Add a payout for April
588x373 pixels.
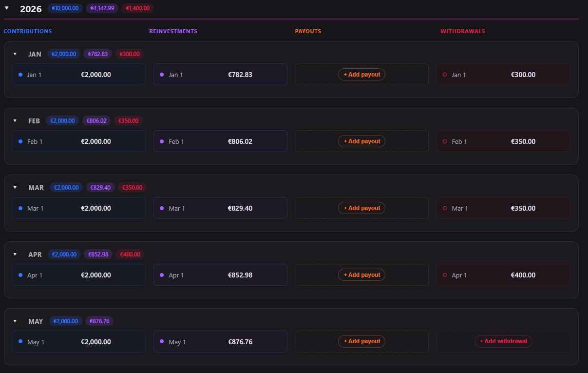361,275
